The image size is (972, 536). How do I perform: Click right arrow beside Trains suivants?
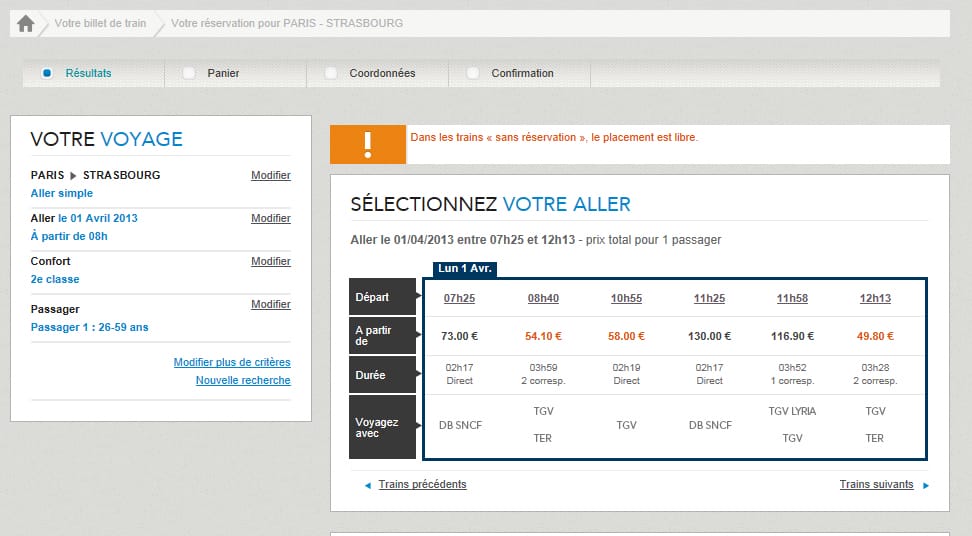(x=926, y=485)
